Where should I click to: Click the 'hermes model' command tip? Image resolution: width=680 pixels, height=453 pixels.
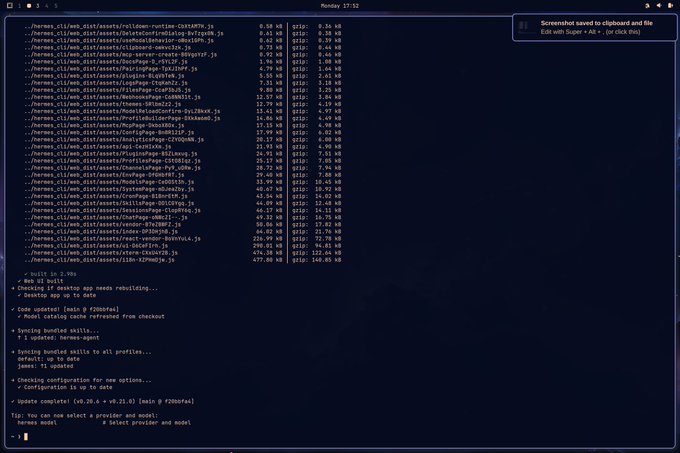coord(37,423)
